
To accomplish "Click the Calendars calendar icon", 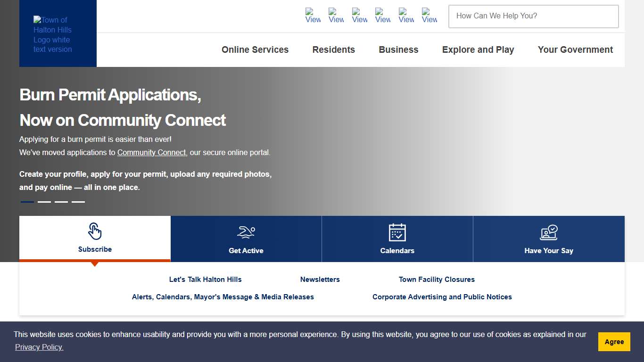I will coord(397,232).
